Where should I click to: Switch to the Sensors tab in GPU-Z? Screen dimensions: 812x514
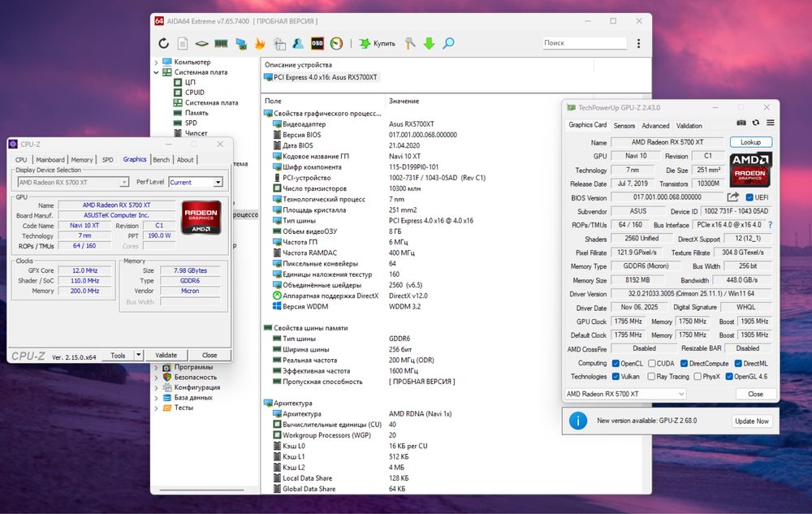click(624, 126)
